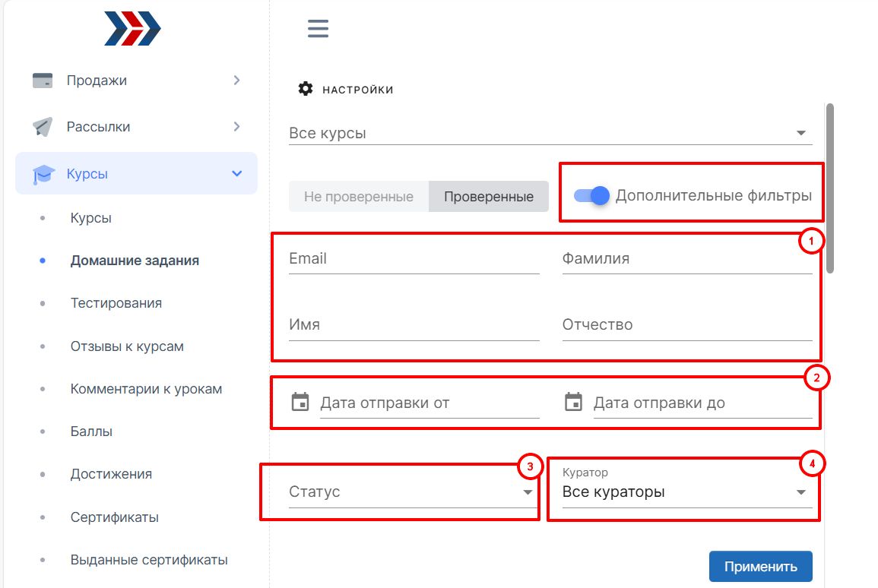Open Отзывы к курсам menu item
Image resolution: width=878 pixels, height=588 pixels.
point(127,346)
